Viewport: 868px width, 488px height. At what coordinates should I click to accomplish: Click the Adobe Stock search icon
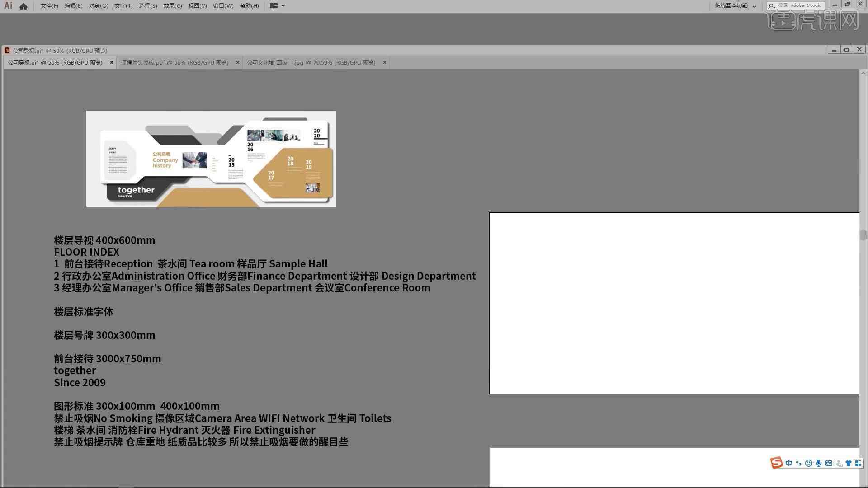coord(771,5)
